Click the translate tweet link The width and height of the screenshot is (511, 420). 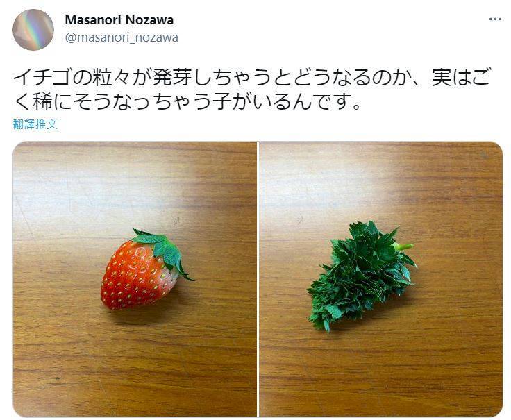pyautogui.click(x=35, y=124)
